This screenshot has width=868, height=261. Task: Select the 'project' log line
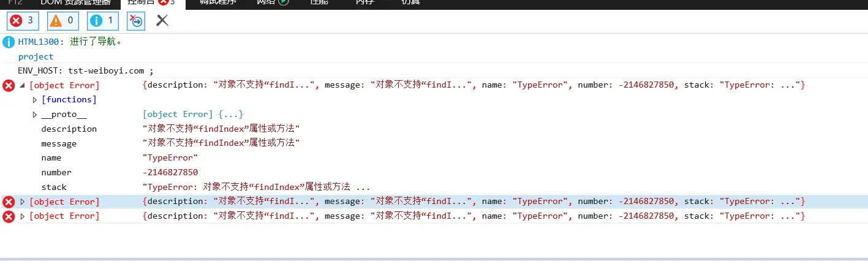pos(36,56)
